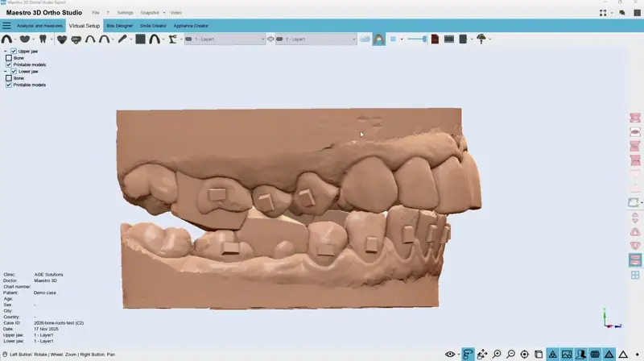
Task: Enable Bone checkbox under Lower jaw
Action: tap(9, 77)
